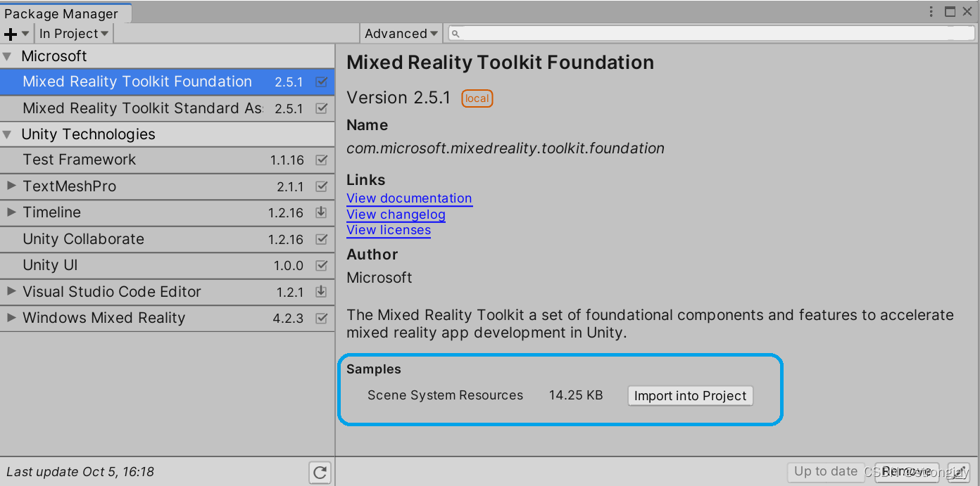Click Import into Project button
The height and width of the screenshot is (486, 980).
tap(690, 396)
